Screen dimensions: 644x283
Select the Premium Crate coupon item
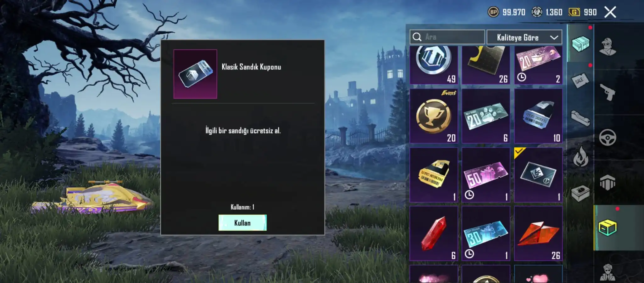click(x=434, y=175)
